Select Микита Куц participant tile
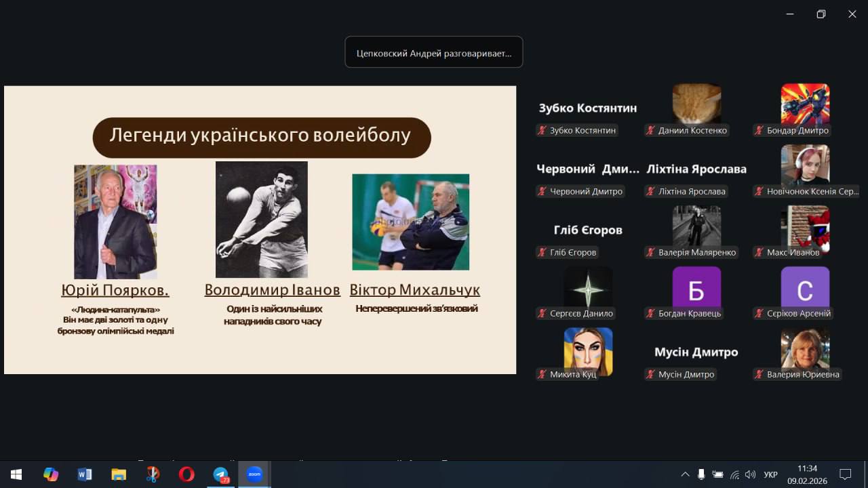 (588, 351)
